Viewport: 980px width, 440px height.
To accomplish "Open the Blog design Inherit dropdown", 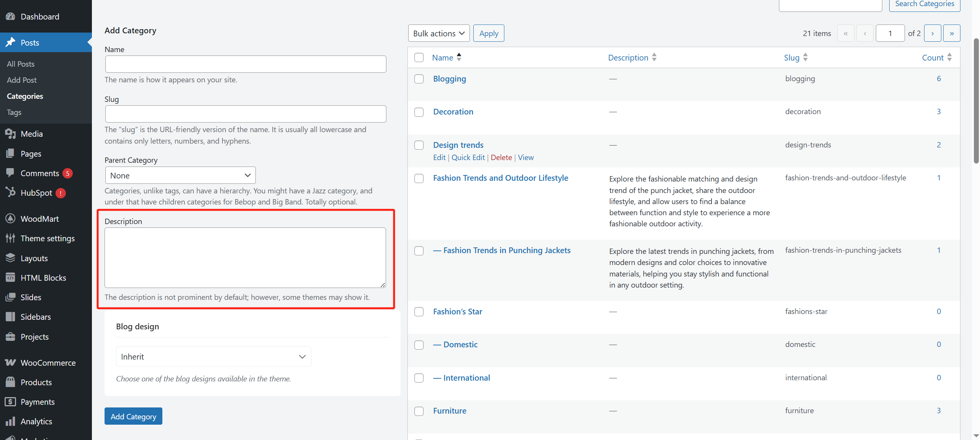I will coord(213,357).
